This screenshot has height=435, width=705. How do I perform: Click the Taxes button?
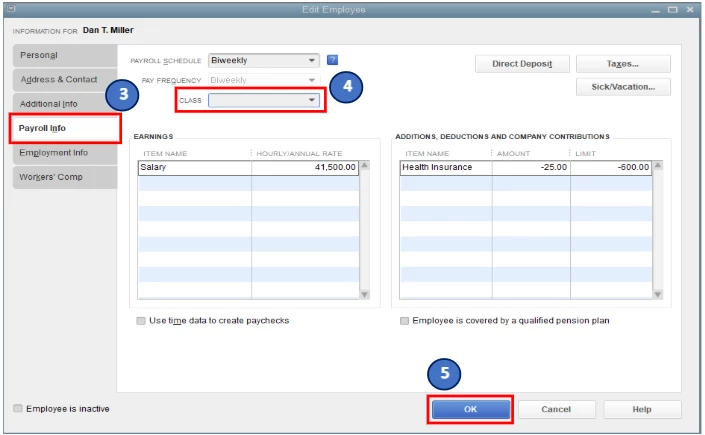coord(623,64)
